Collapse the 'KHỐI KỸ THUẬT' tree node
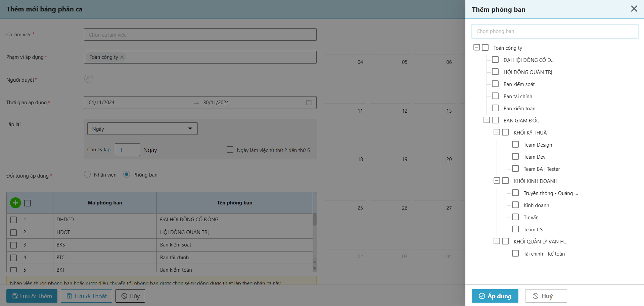This screenshot has width=644, height=306. tap(497, 132)
